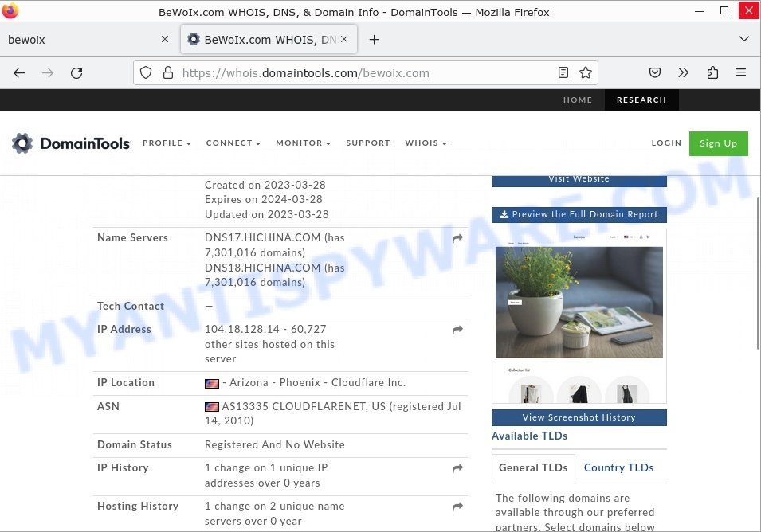The image size is (761, 532).
Task: Click Preview the Full Domain Report button
Action: 579,214
